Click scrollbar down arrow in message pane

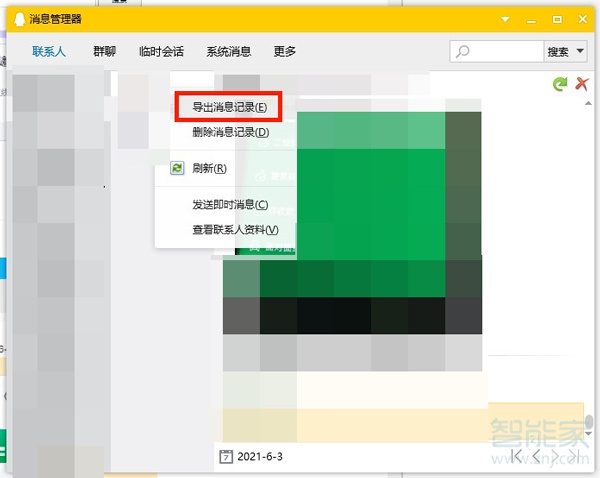point(588,434)
